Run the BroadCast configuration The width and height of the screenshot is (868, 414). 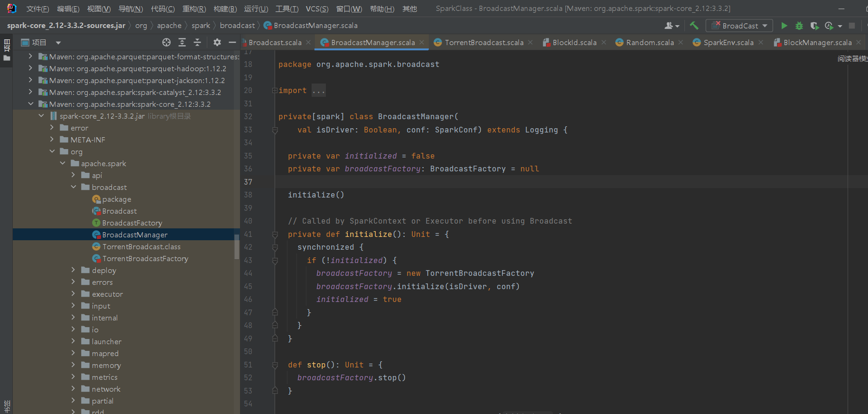tap(784, 26)
